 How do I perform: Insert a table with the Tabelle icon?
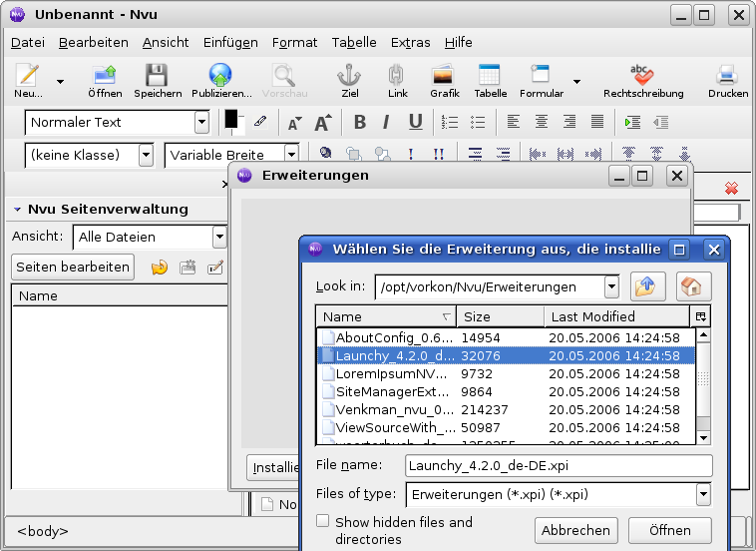[x=489, y=75]
